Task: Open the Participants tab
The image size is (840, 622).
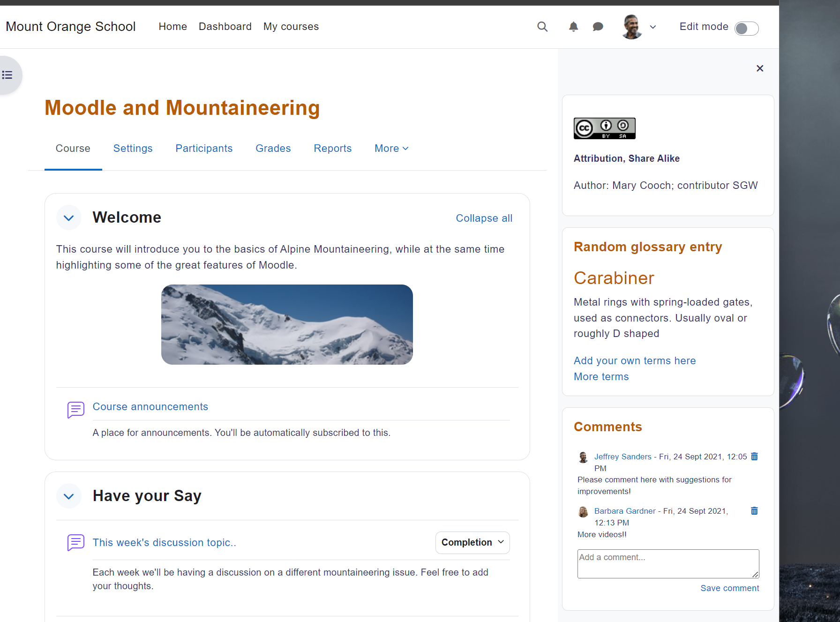Action: [204, 149]
